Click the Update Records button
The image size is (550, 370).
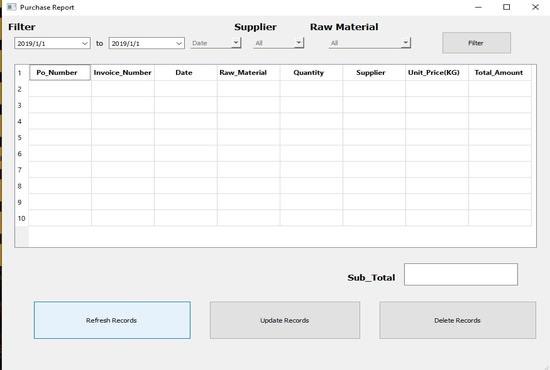(285, 320)
